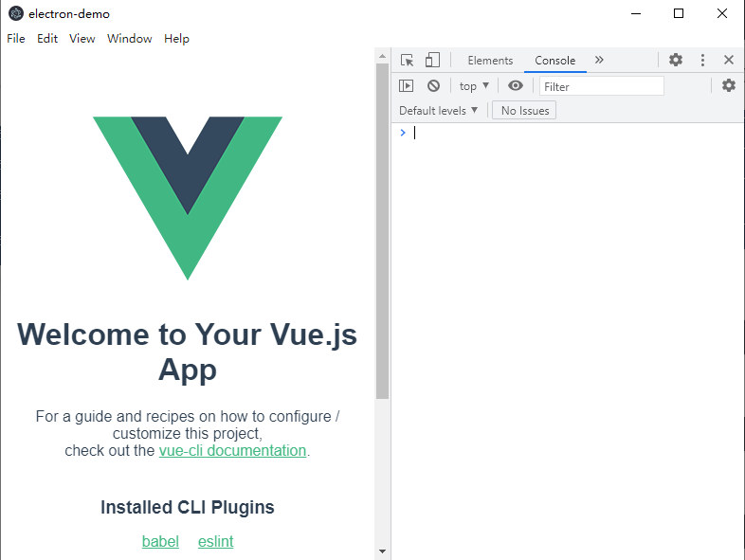
Task: Click the electron-demo app icon in title bar
Action: point(16,14)
